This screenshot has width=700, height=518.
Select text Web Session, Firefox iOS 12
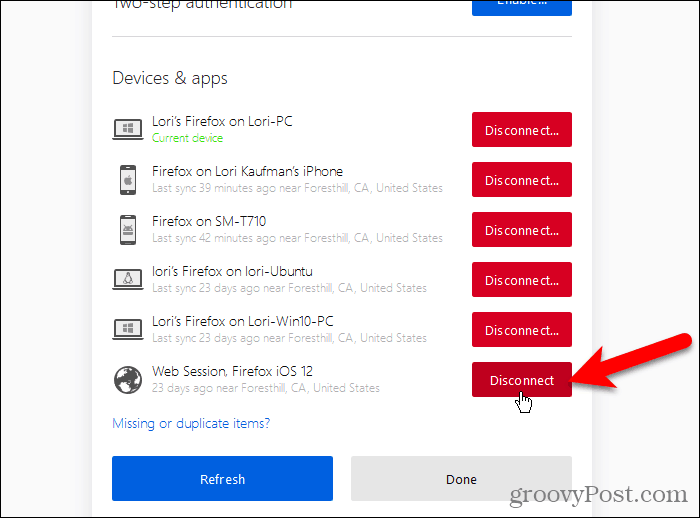(x=232, y=372)
